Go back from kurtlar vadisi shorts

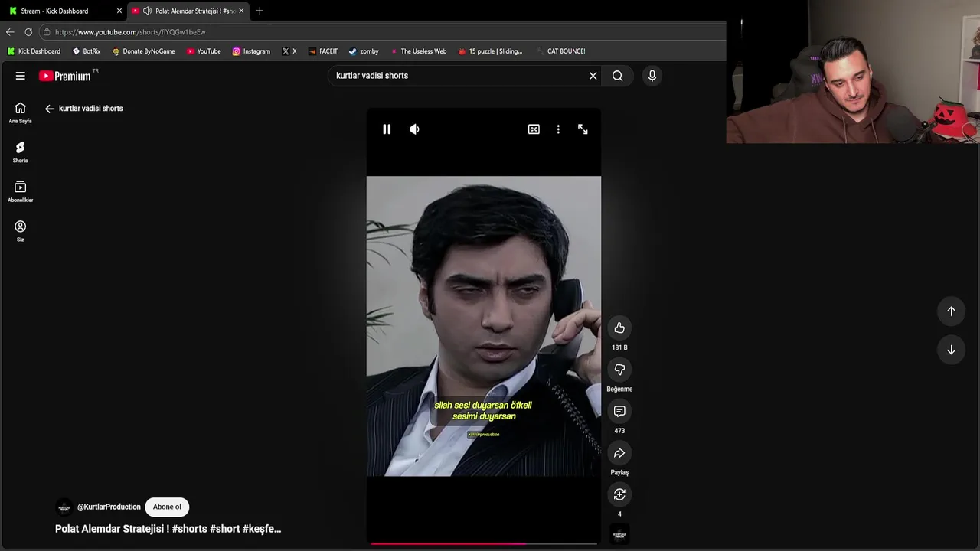click(50, 109)
